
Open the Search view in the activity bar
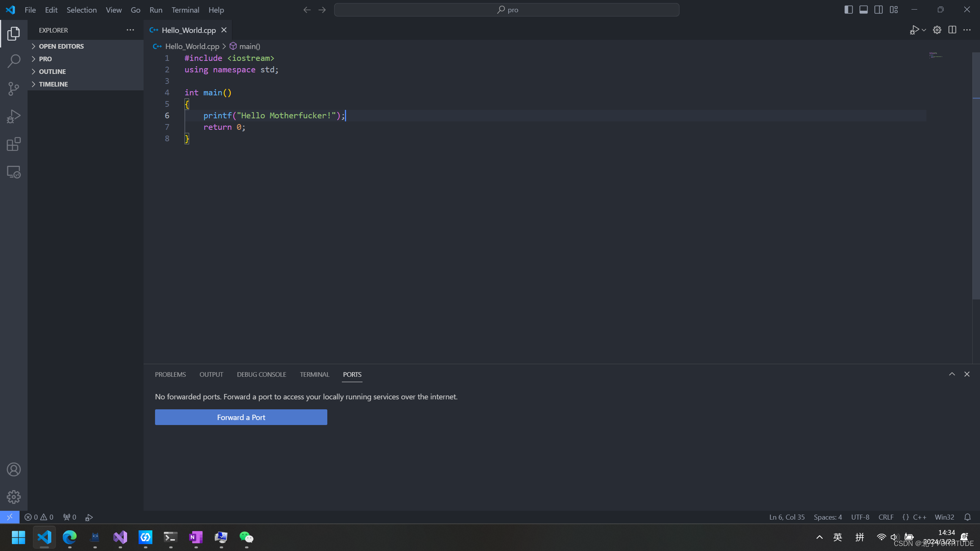point(14,60)
